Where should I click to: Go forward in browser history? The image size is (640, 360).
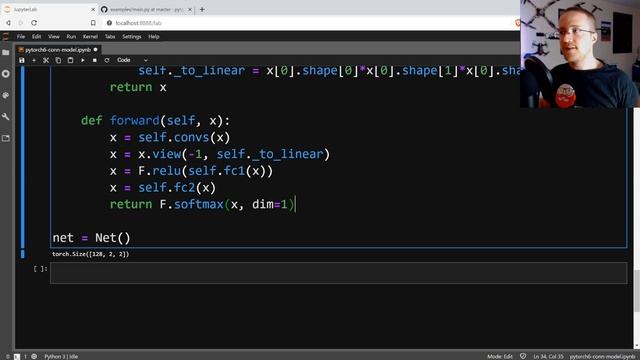coord(21,23)
